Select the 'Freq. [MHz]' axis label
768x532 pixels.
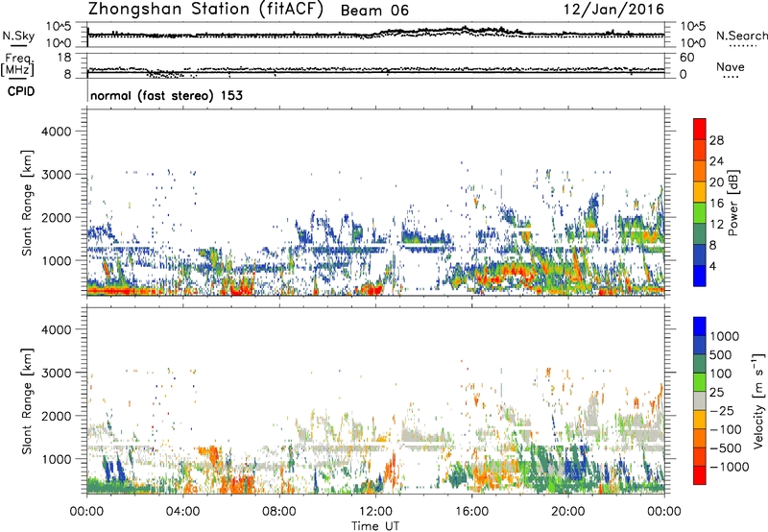[17, 64]
